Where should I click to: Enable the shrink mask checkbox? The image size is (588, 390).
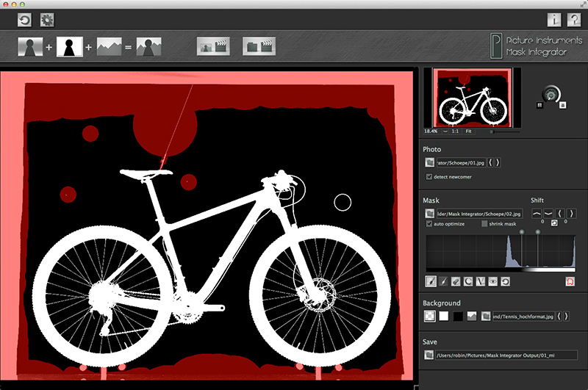pos(484,223)
